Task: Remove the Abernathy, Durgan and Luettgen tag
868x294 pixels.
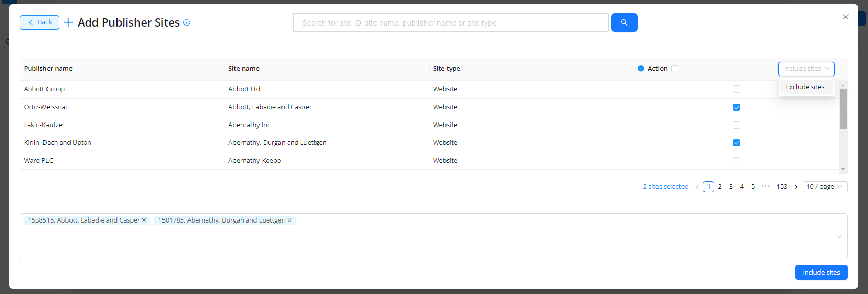Action: pos(290,220)
